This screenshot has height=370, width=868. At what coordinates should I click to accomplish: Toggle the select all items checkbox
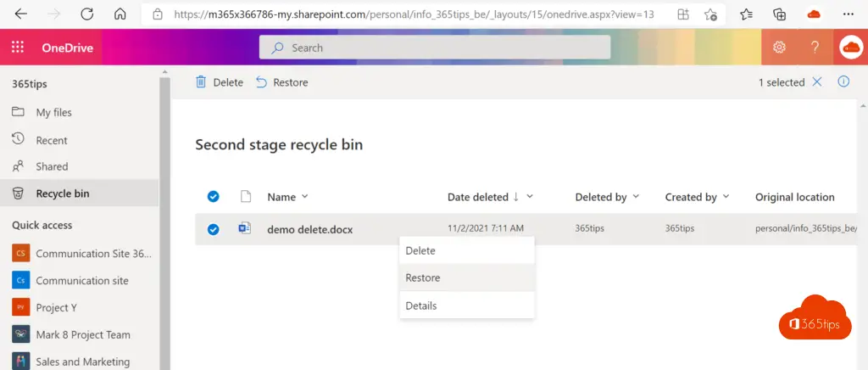click(x=213, y=197)
